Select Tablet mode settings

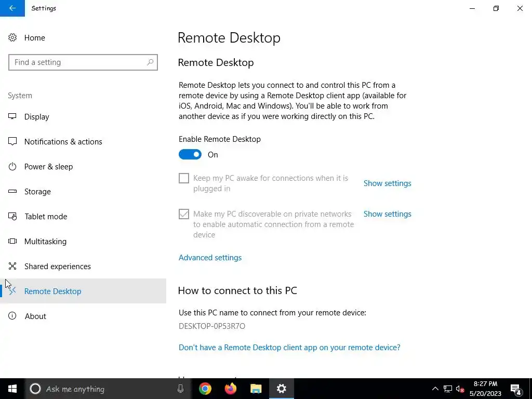(83, 217)
